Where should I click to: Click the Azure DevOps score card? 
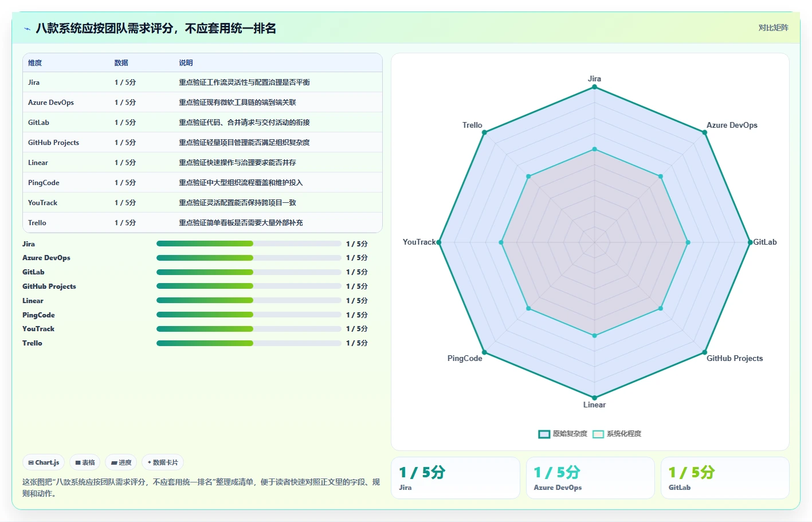click(590, 478)
